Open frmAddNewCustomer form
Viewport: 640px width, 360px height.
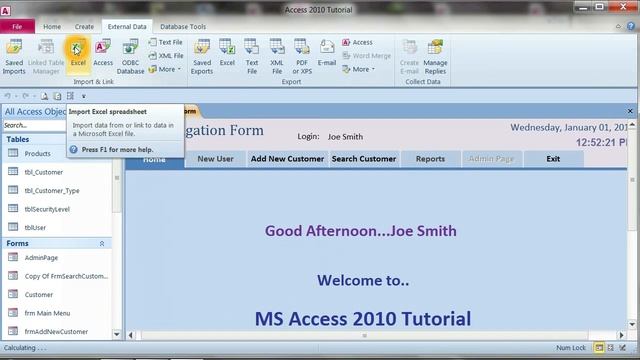(57, 331)
